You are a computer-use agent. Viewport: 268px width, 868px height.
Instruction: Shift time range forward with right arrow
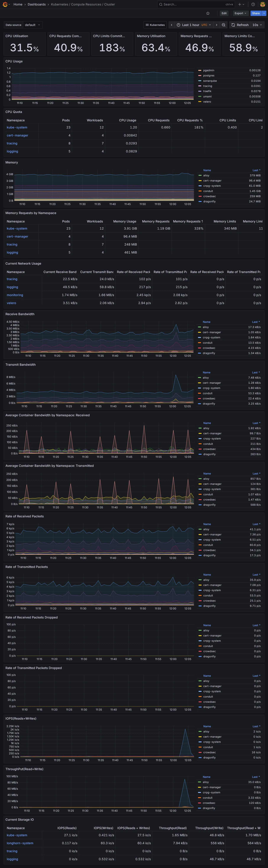point(216,25)
